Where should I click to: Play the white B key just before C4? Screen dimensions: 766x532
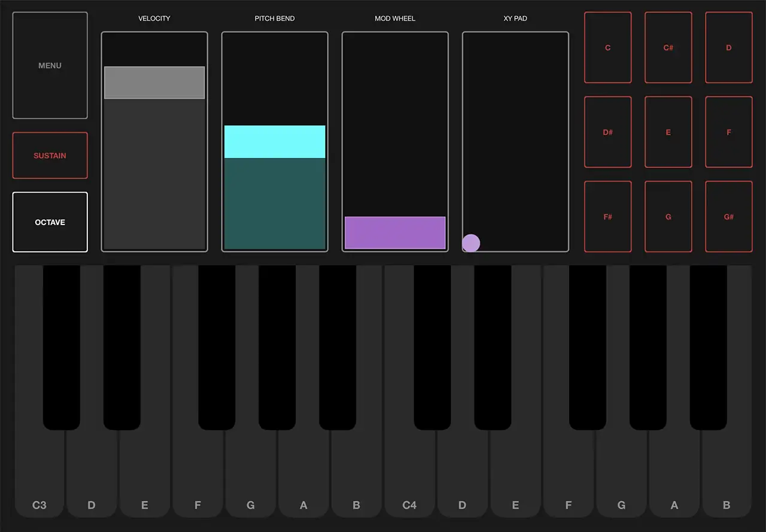coord(356,473)
